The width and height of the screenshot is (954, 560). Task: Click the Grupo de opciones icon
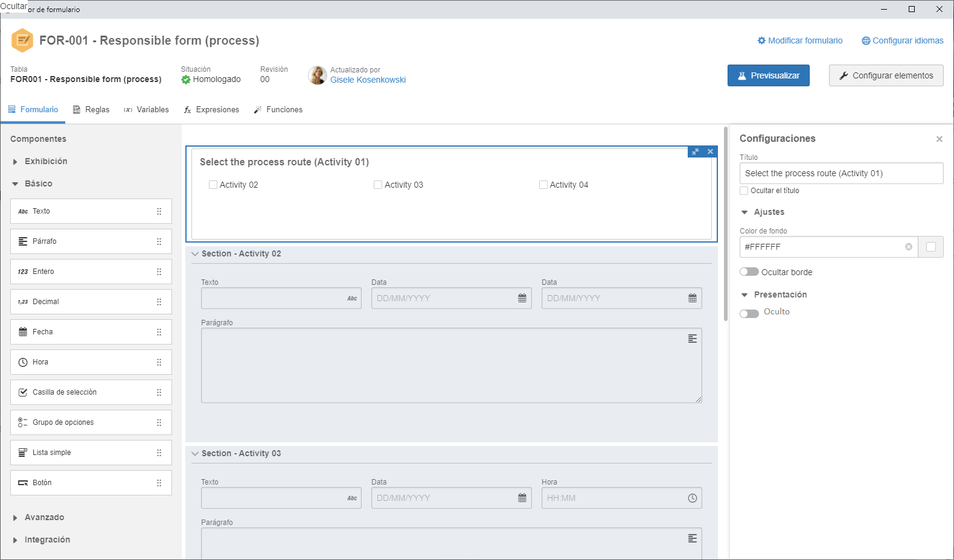23,422
